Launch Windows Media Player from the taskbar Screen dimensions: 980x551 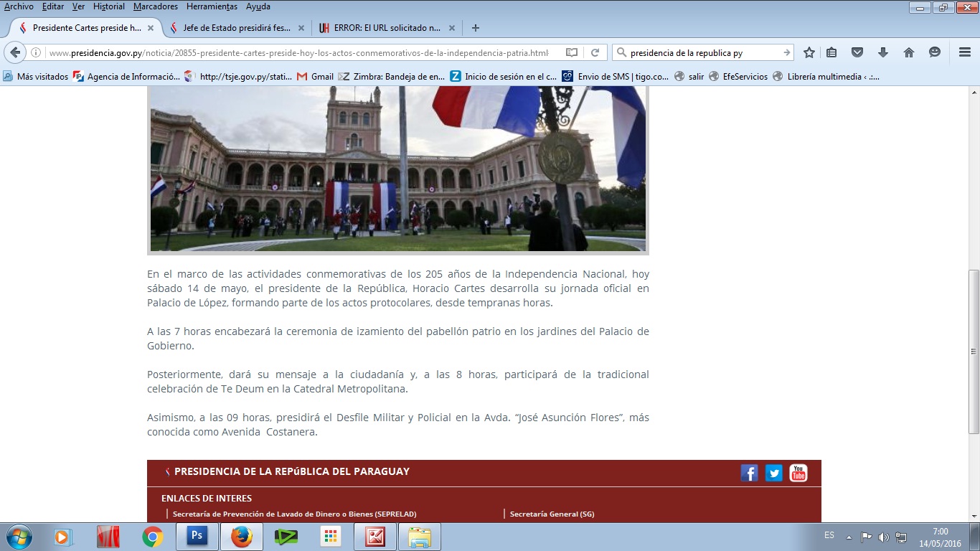pyautogui.click(x=63, y=537)
